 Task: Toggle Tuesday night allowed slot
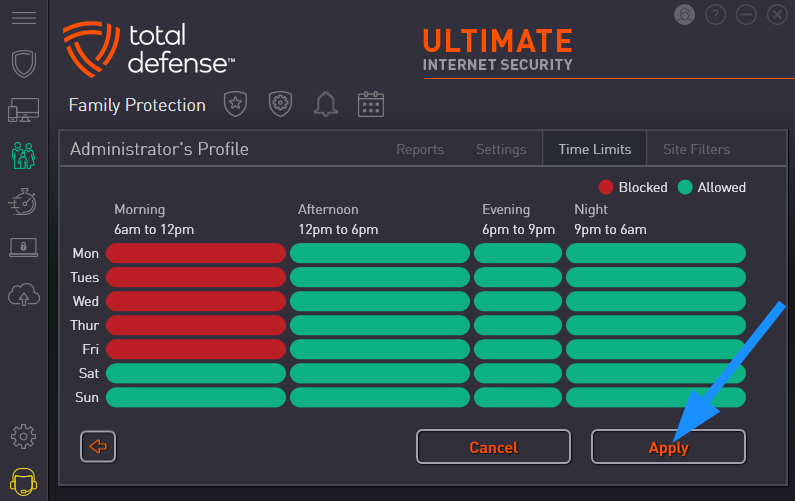(656, 277)
